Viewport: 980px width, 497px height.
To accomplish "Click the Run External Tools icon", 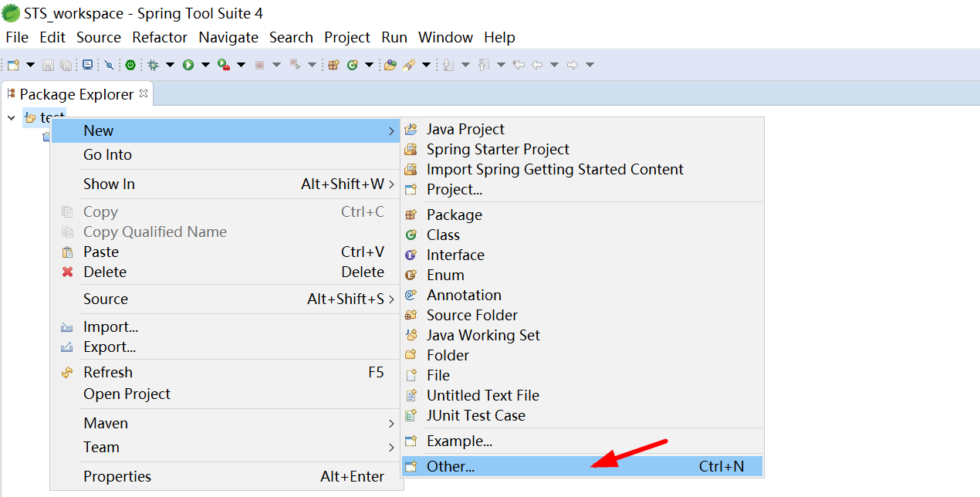I will coord(224,65).
